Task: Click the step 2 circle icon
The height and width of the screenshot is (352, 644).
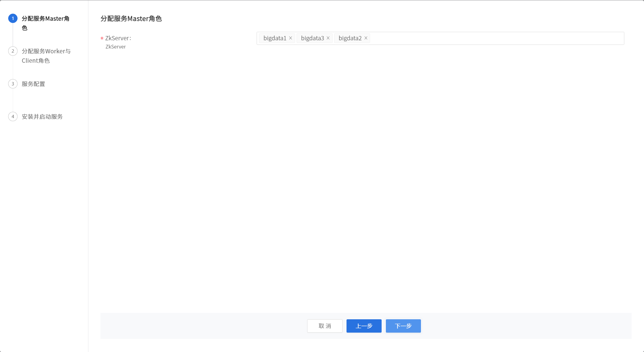Action: [13, 51]
